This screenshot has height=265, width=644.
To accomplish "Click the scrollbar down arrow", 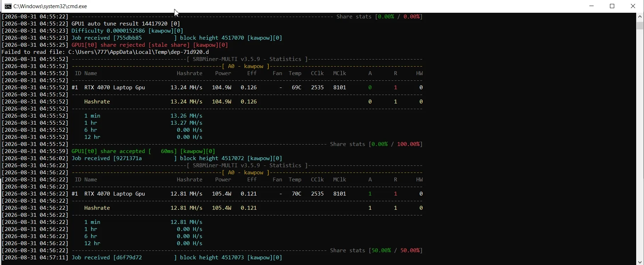I will 640,262.
